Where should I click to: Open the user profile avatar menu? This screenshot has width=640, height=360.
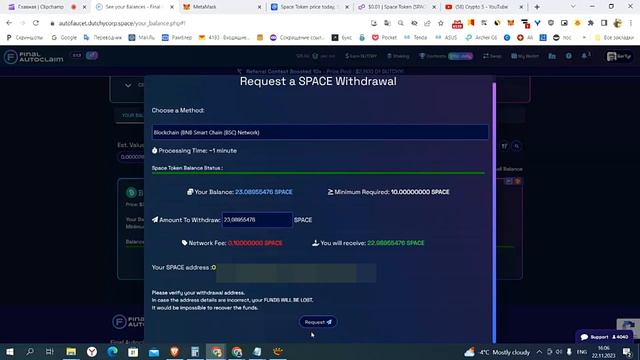(x=619, y=56)
